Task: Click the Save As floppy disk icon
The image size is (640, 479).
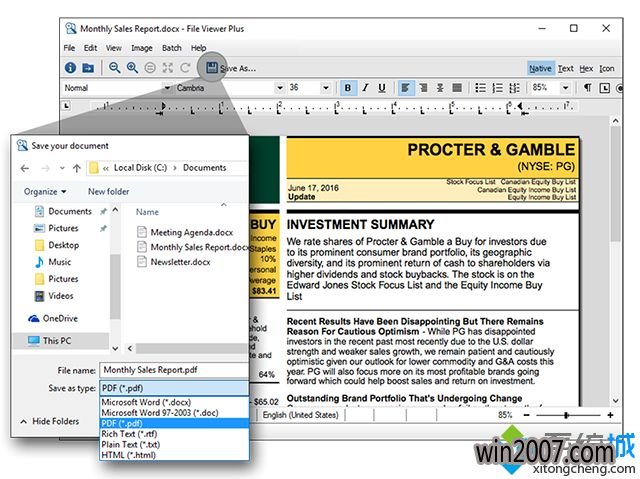Action: (x=211, y=68)
